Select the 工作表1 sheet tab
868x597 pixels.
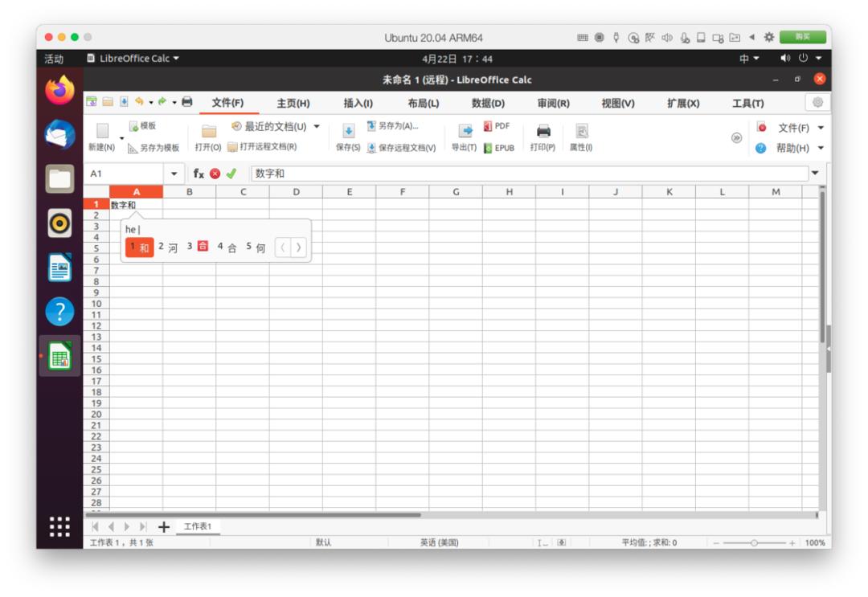click(x=198, y=526)
